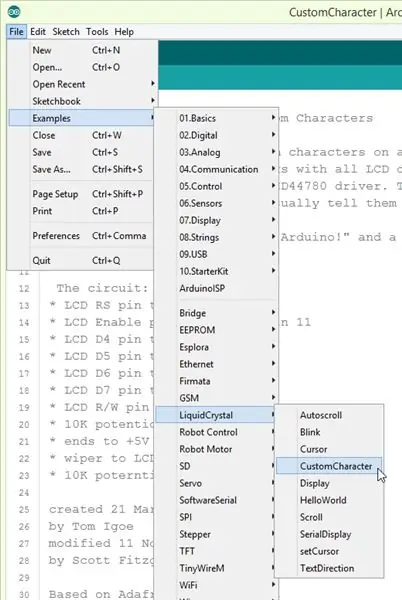Open the TinyWireM library examples

(216, 568)
